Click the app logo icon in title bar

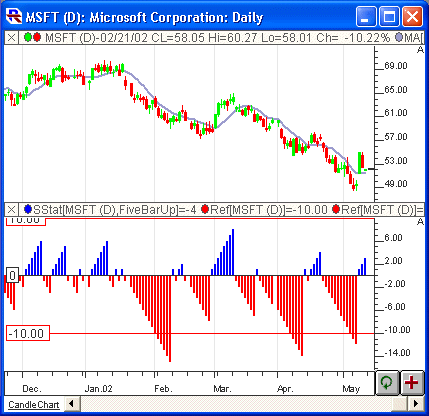pos(14,16)
